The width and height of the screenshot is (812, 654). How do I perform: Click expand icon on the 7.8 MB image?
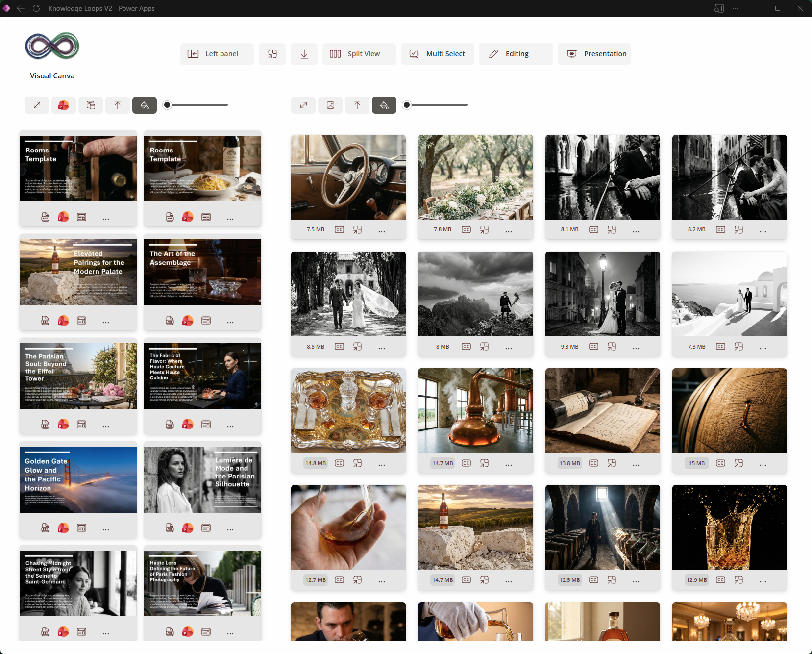pyautogui.click(x=485, y=229)
